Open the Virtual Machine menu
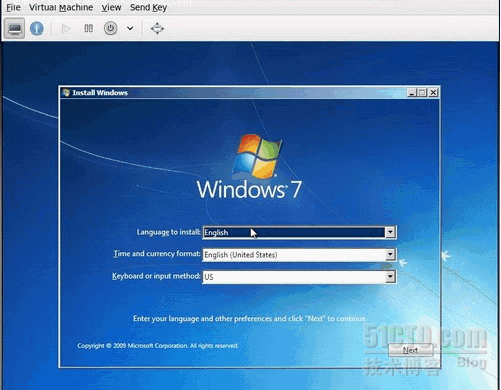 [x=61, y=7]
